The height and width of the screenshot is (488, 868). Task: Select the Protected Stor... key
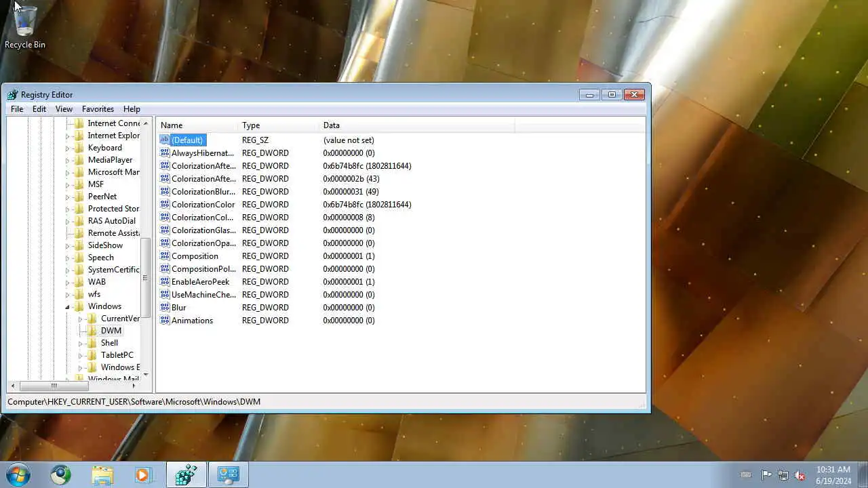click(x=113, y=209)
